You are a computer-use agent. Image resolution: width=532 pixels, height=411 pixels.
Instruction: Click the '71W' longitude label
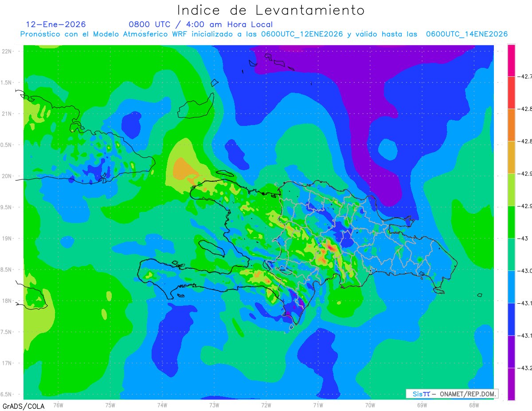point(318,405)
